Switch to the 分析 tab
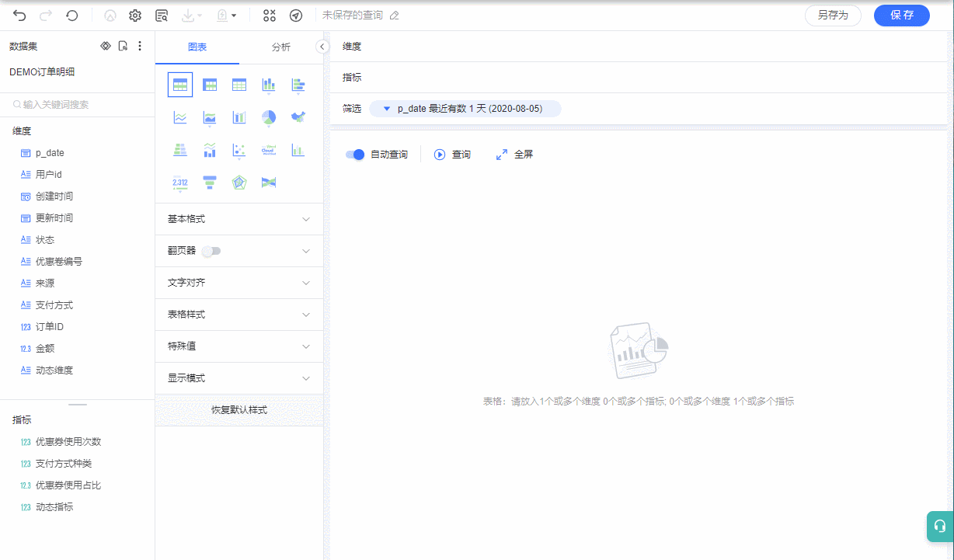Screen dimensions: 954x560 point(281,47)
